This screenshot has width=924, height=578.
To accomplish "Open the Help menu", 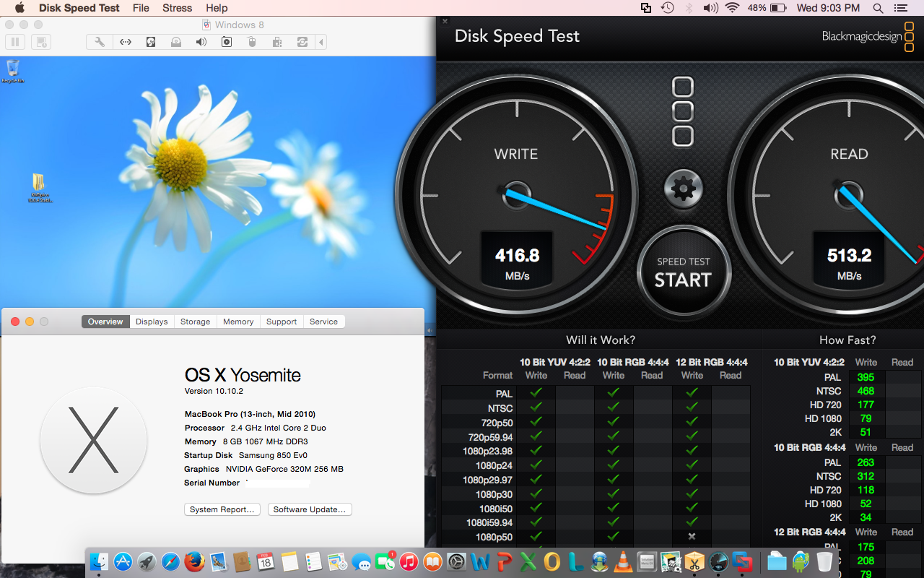I will (217, 8).
